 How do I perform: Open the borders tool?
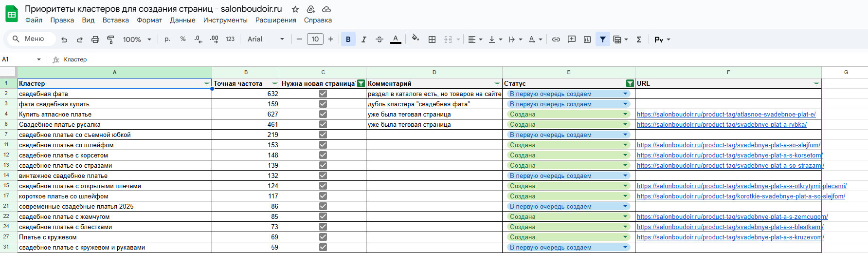pyautogui.click(x=432, y=39)
